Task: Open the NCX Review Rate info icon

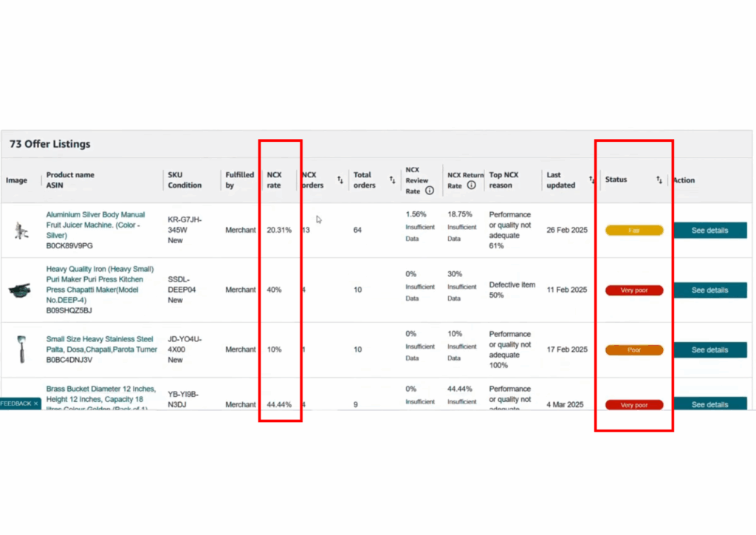Action: [x=429, y=191]
